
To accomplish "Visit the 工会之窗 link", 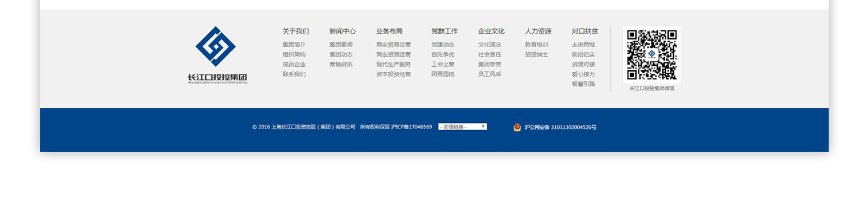I will [443, 65].
